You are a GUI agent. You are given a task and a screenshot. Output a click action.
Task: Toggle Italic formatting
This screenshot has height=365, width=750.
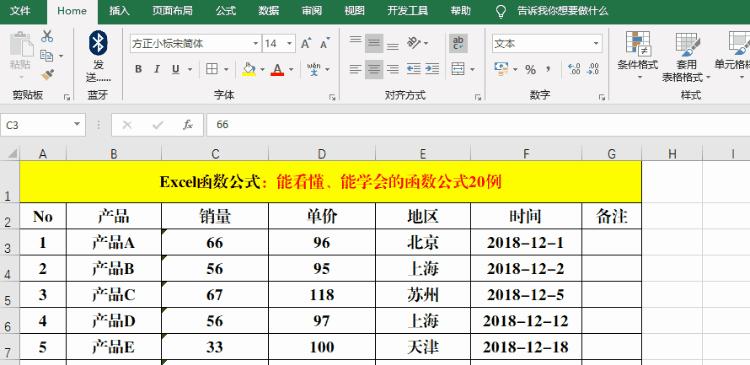(x=157, y=69)
